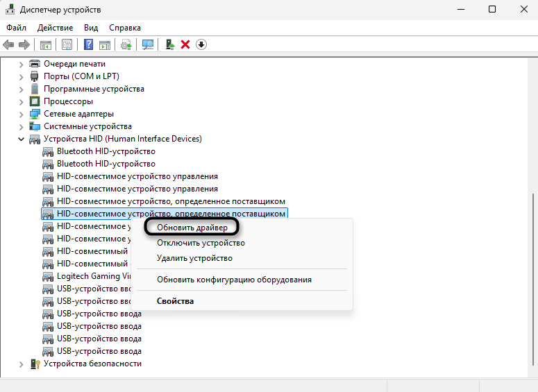Click the gear with green arrow toolbar icon
The image size is (538, 392).
coord(126,44)
